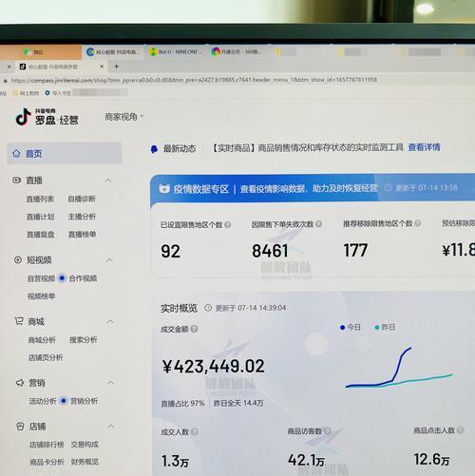The width and height of the screenshot is (475, 476).
Task: Open 营销分析 sidebar entry
Action: [85, 401]
